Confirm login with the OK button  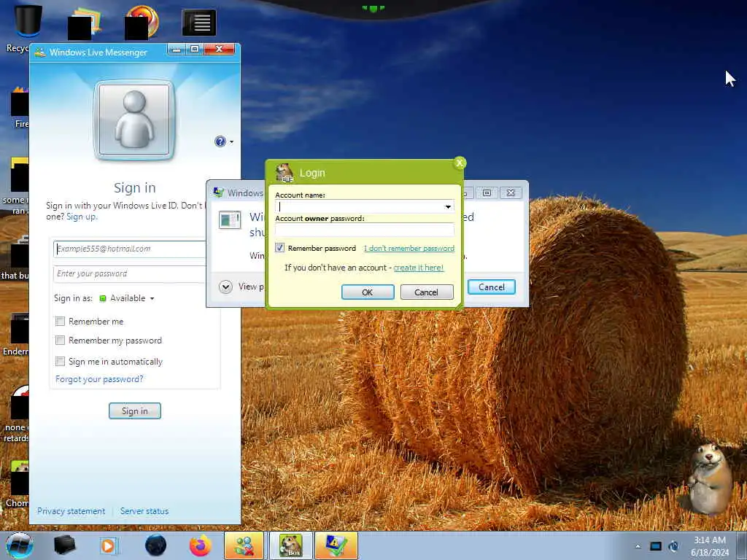pyautogui.click(x=368, y=292)
